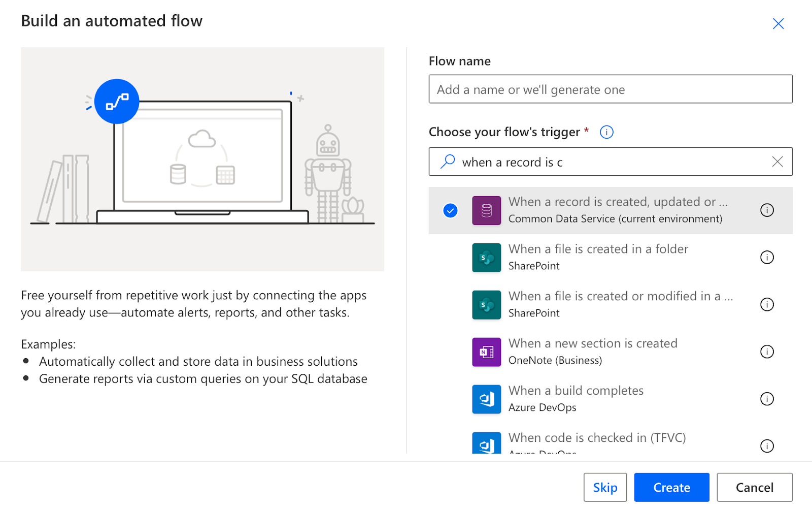Click Azure DevOps icon for code checked in

[486, 443]
